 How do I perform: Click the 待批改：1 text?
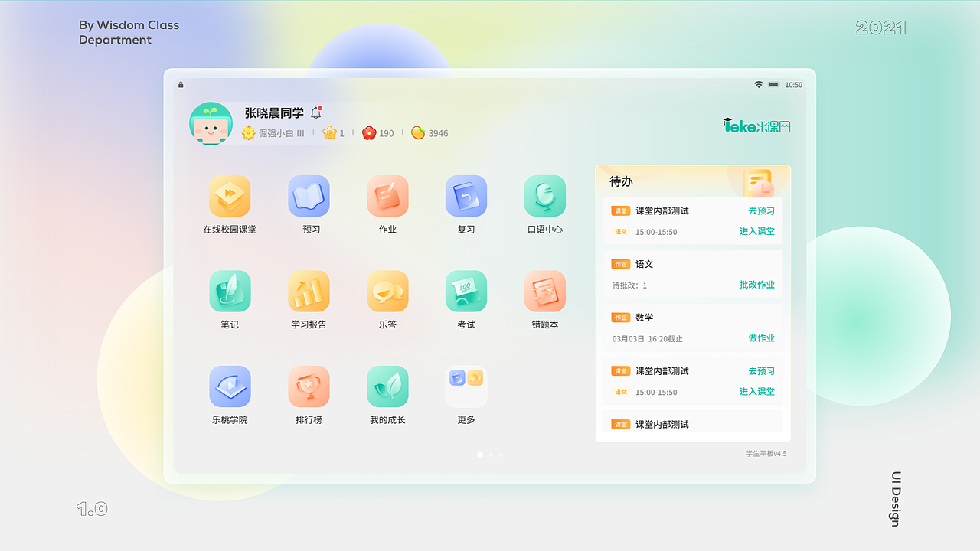[x=629, y=285]
